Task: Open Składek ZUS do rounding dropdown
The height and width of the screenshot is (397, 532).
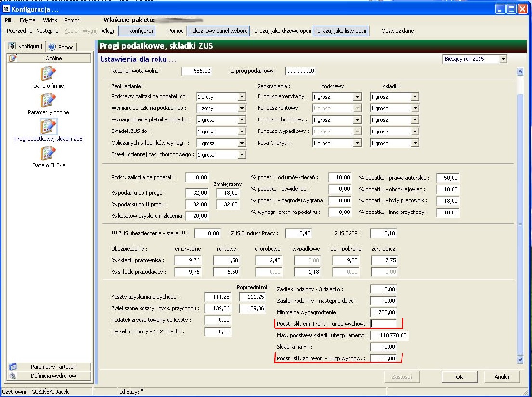Action: pos(242,132)
